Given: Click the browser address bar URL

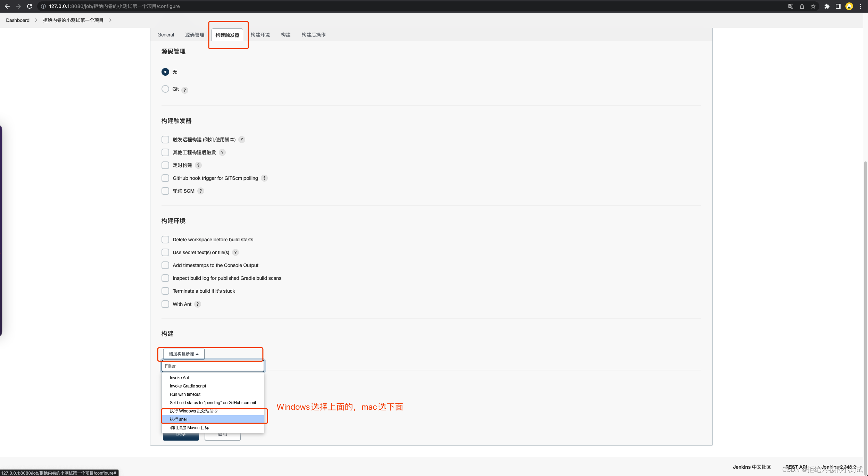Looking at the screenshot, I should pos(114,6).
